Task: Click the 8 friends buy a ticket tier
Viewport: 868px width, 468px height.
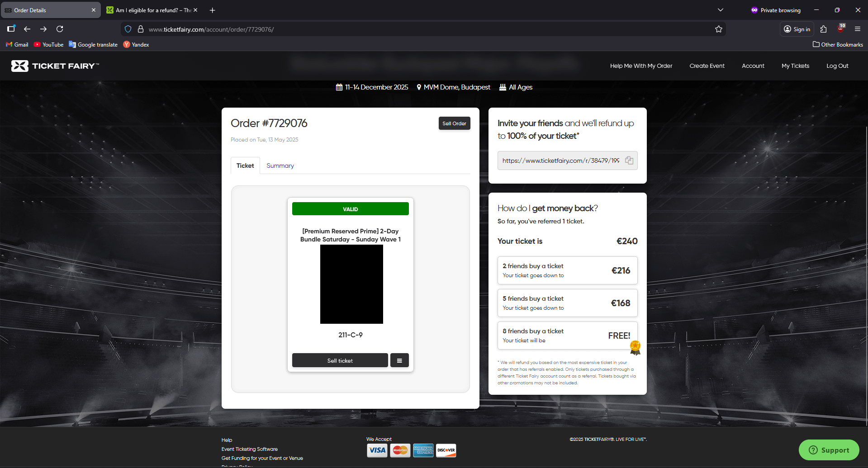Action: point(567,336)
